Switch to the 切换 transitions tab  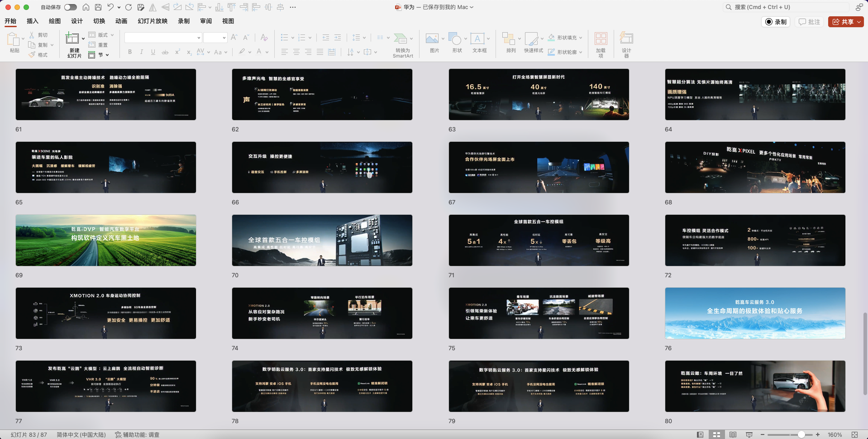tap(99, 21)
